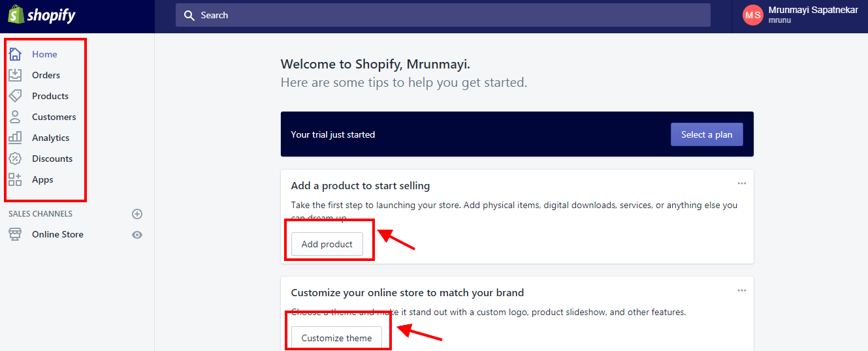This screenshot has width=868, height=351.
Task: Focus the Search field in top bar
Action: pyautogui.click(x=443, y=15)
